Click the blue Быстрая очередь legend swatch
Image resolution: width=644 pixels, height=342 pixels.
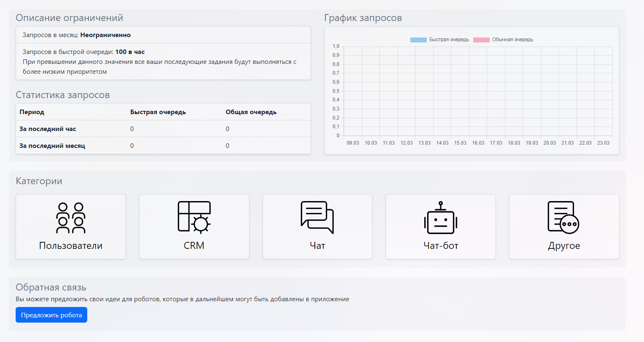click(418, 40)
